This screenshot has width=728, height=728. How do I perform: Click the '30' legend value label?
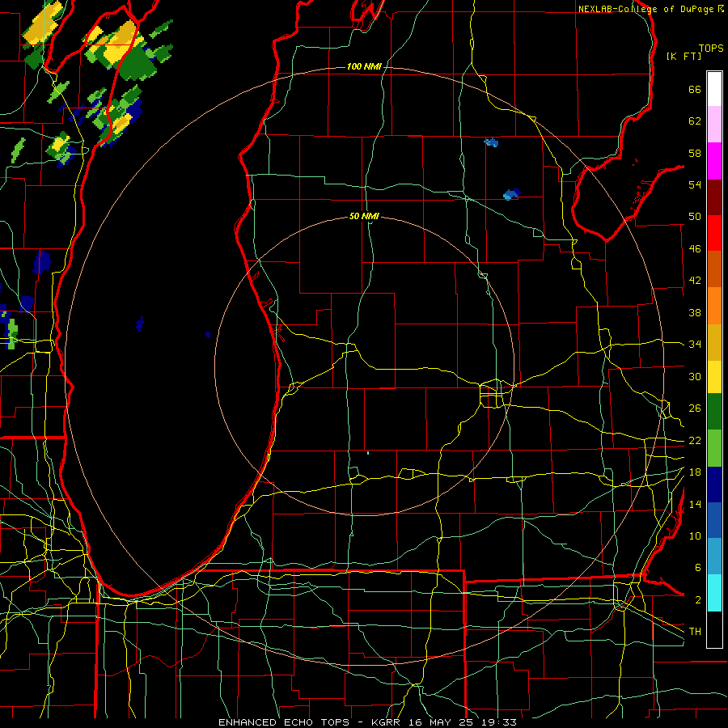695,376
